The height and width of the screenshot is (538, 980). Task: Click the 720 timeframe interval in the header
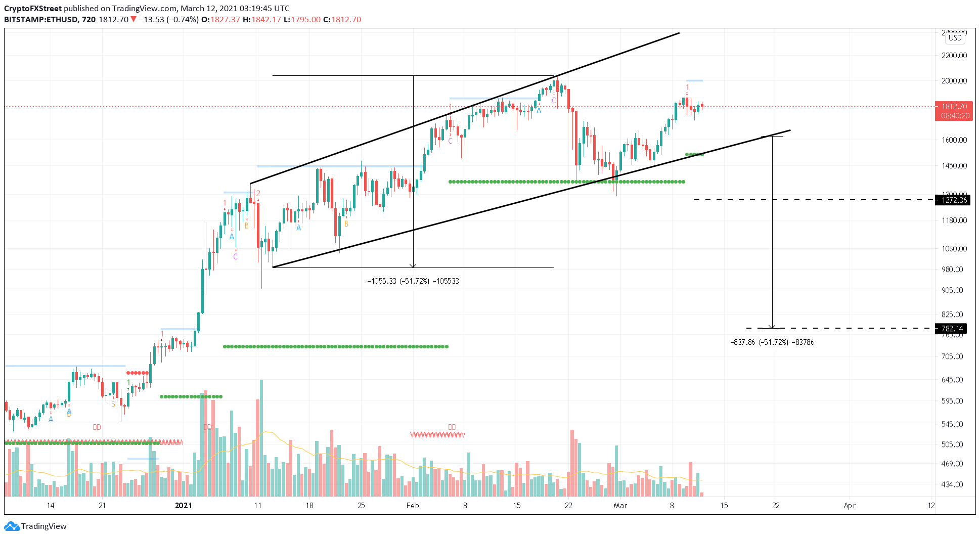88,20
